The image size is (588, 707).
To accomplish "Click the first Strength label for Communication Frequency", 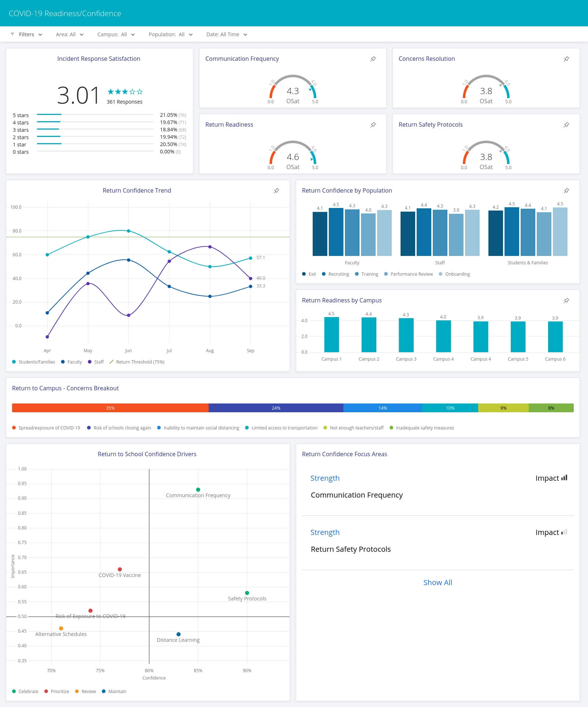I will [x=325, y=478].
